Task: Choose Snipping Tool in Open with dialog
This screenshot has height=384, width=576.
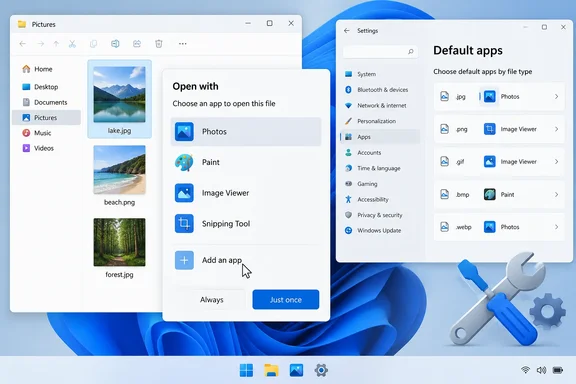Action: click(246, 223)
